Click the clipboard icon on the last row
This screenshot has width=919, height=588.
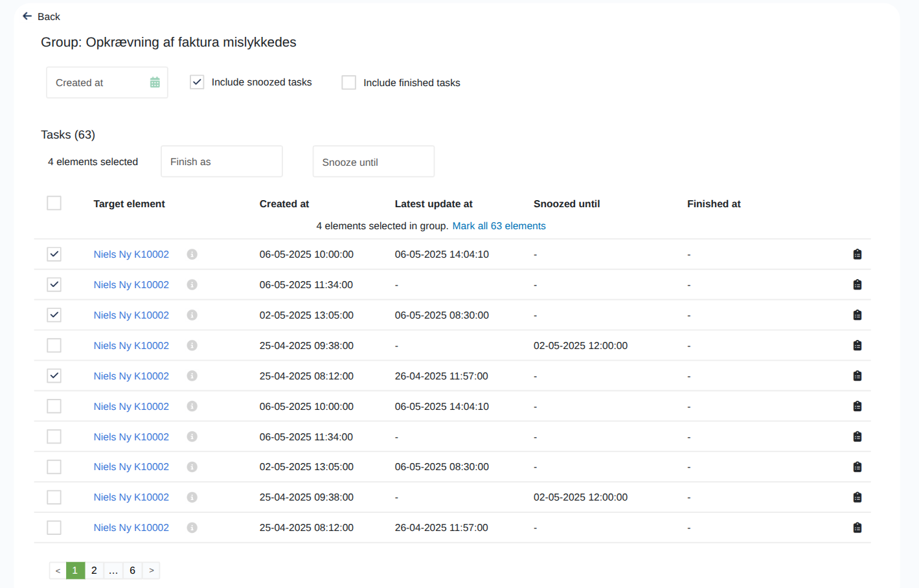tap(857, 527)
